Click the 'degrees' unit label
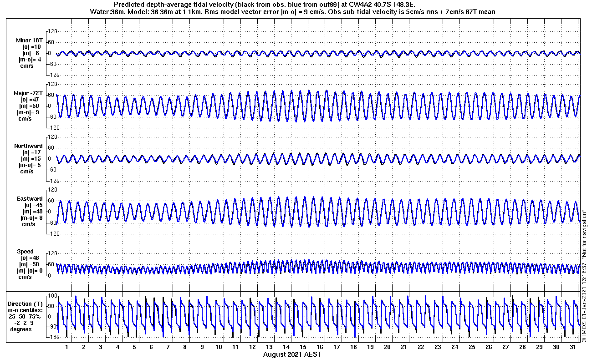Image resolution: width=592 pixels, height=364 pixels. [21, 329]
